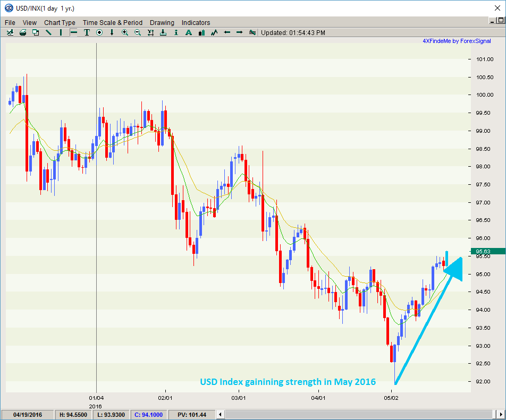Click the line chart indicator icon
The image size is (506, 420).
(214, 32)
